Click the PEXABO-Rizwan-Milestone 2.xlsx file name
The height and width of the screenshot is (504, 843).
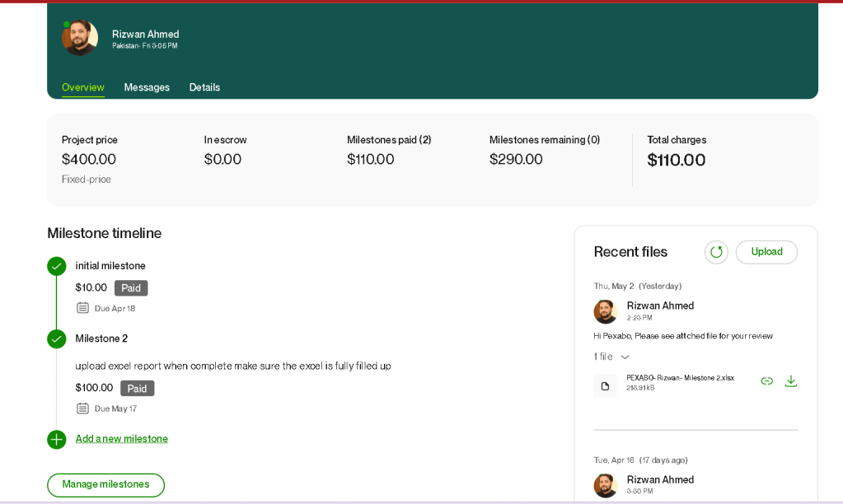tap(680, 378)
